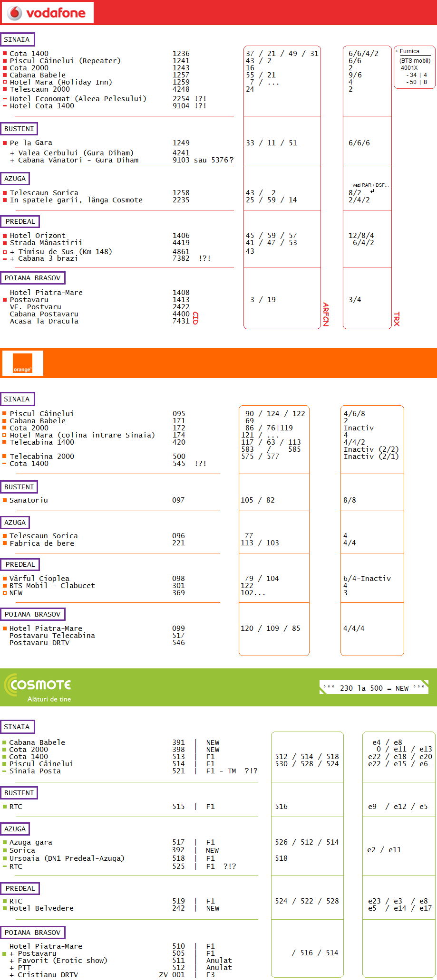Open the 'vezi RAR / DSF...' note
437x980 pixels.
(x=370, y=185)
